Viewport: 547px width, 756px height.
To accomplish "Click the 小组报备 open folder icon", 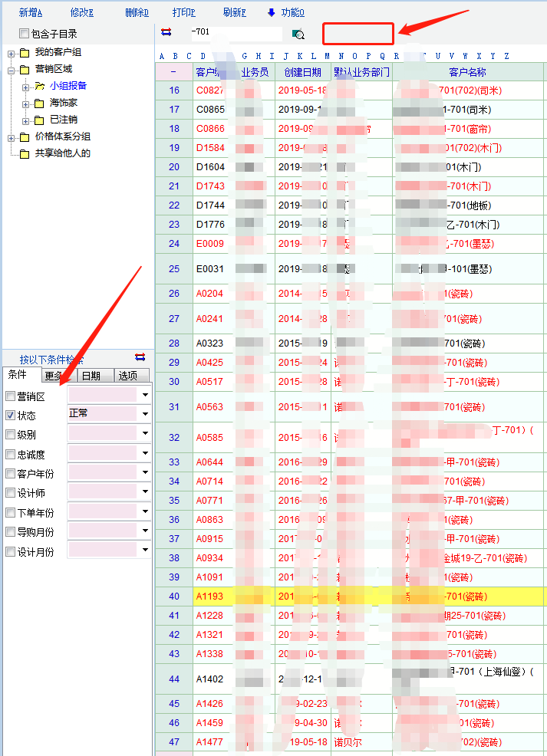I will 40,86.
